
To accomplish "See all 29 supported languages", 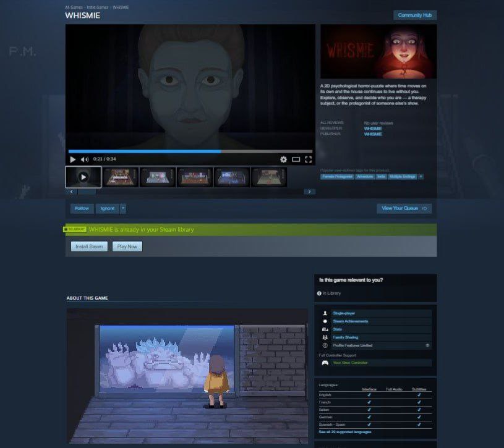I will pos(345,432).
